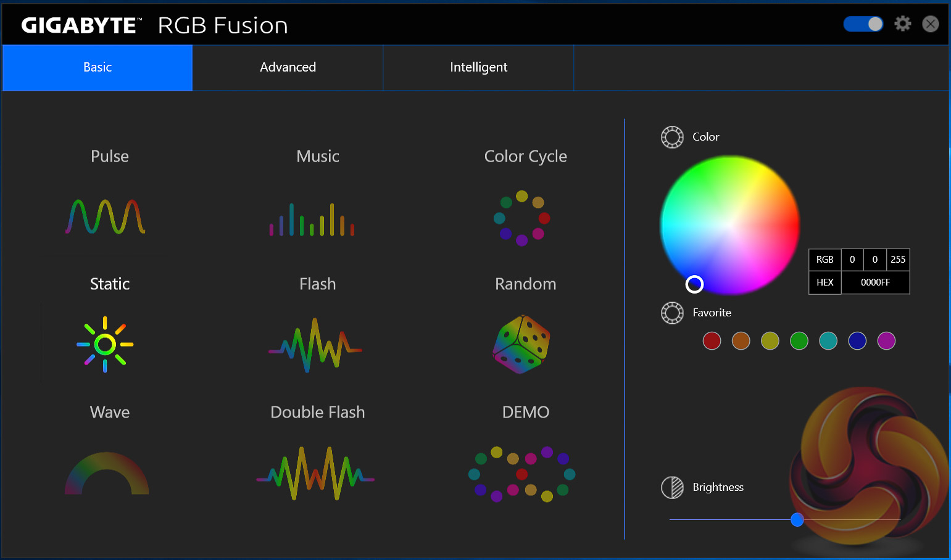Pick the green favorite color swatch

(x=799, y=340)
